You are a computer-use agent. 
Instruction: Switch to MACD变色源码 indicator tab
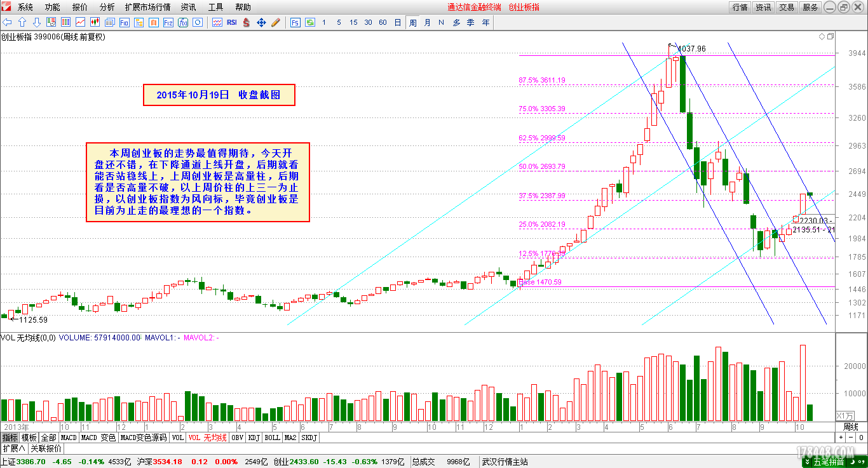tap(143, 438)
